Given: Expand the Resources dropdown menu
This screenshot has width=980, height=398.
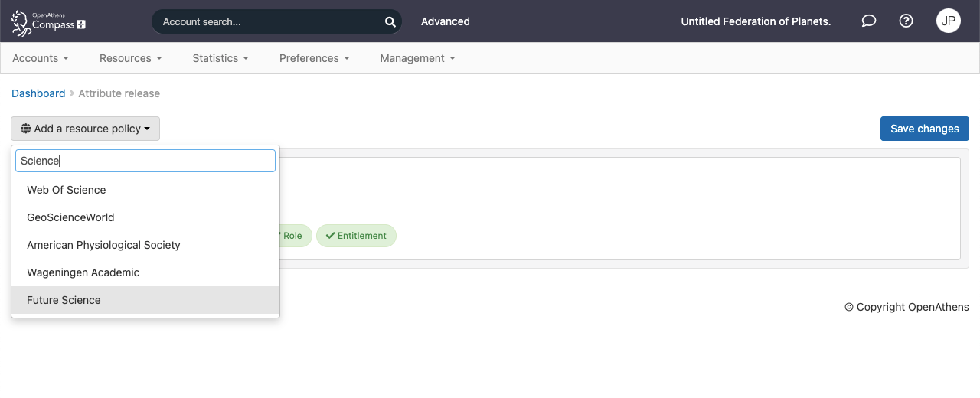Looking at the screenshot, I should point(130,58).
